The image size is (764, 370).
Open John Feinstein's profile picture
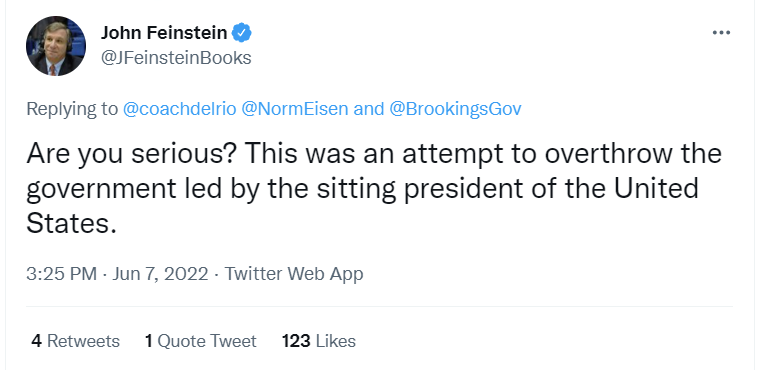[56, 46]
